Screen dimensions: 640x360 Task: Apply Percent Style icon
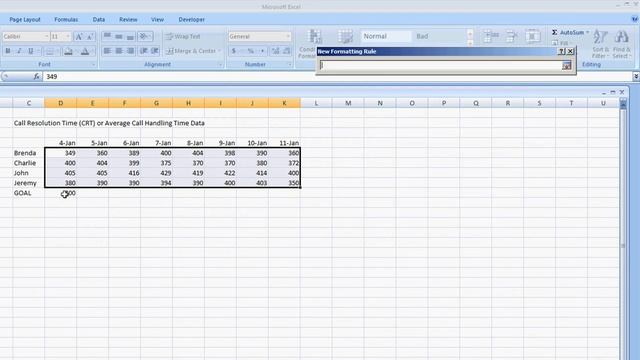(251, 51)
